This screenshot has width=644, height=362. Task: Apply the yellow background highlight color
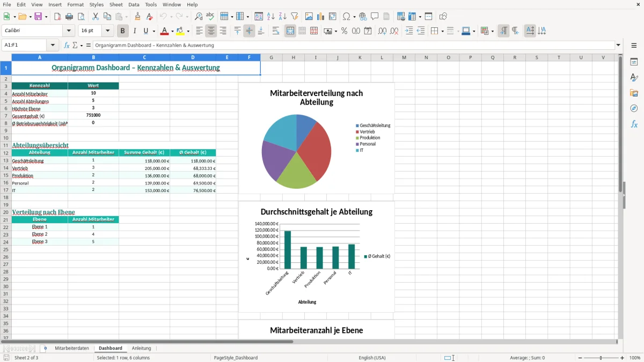click(x=180, y=31)
